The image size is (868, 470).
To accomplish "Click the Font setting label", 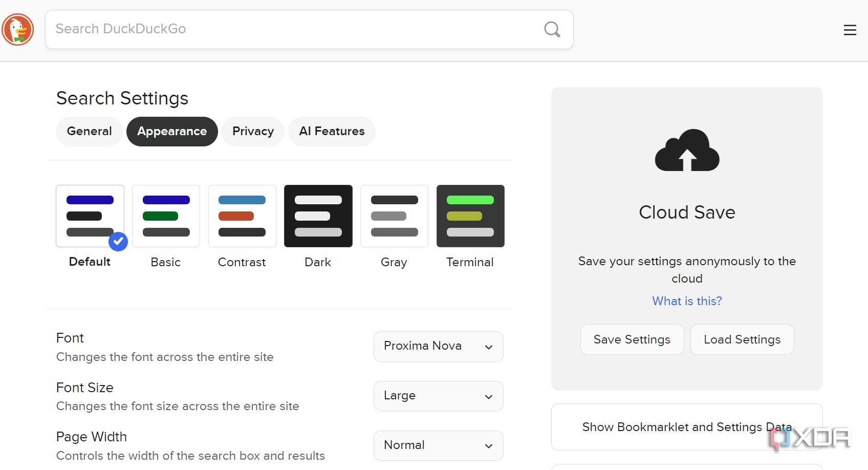I will coord(70,338).
